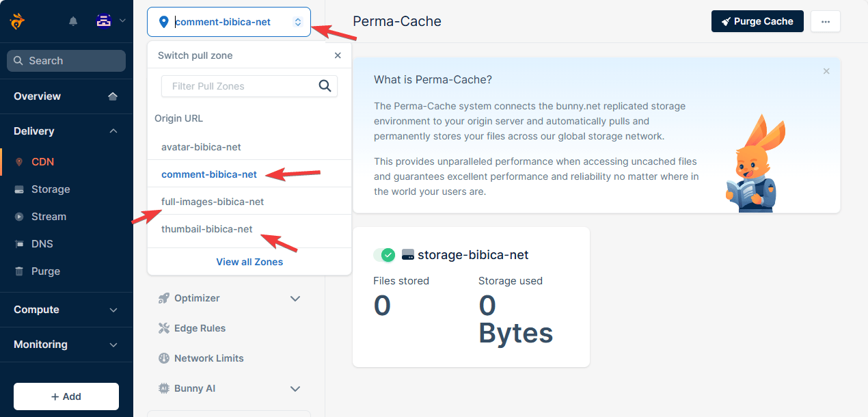Screen dimensions: 868x417
Task: Click the storage-bibica-net zone name
Action: pyautogui.click(x=473, y=255)
